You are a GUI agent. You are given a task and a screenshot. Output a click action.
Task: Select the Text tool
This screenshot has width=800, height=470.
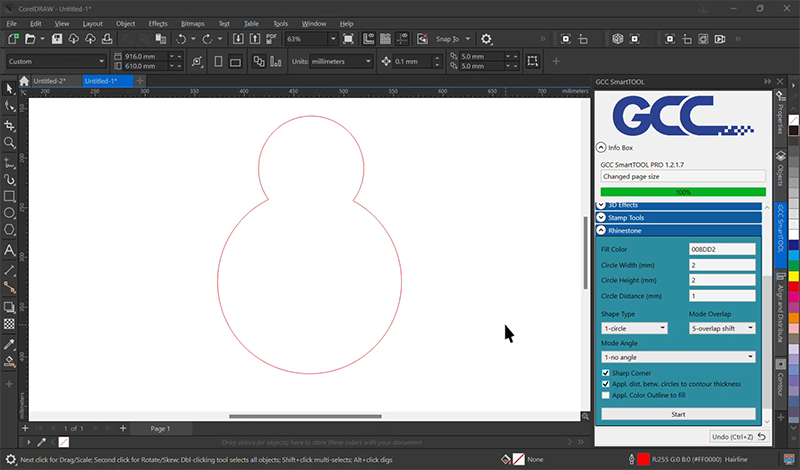point(9,250)
